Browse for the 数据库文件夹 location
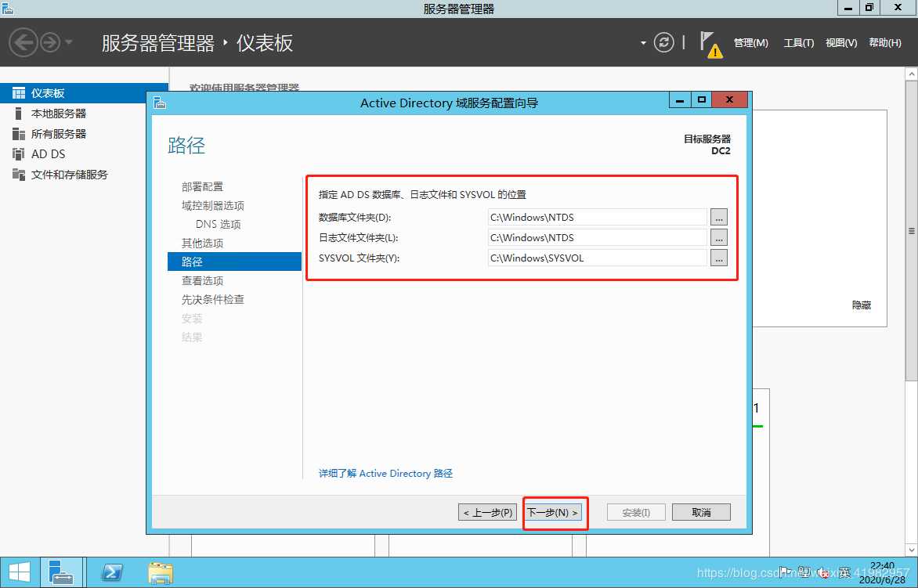The height and width of the screenshot is (588, 918). pos(719,217)
